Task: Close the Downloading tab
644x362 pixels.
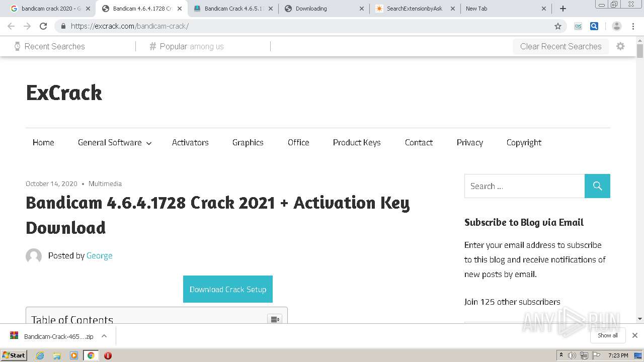Action: (361, 9)
